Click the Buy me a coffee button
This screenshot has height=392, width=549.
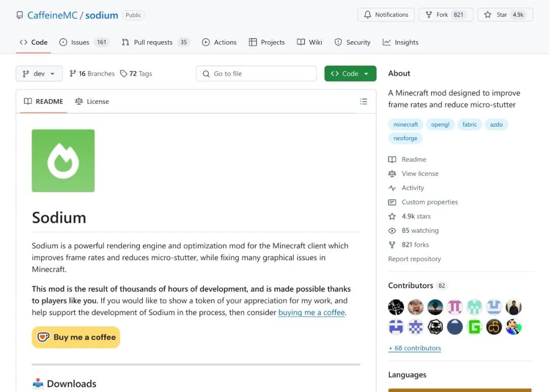(76, 338)
